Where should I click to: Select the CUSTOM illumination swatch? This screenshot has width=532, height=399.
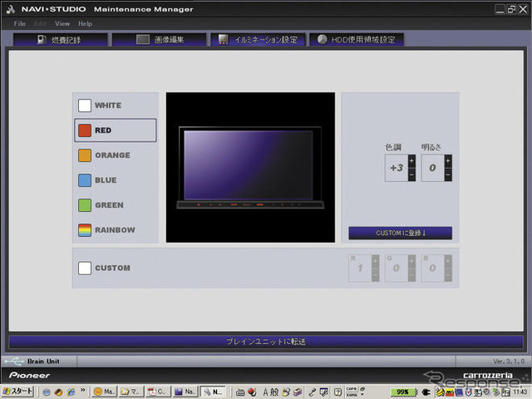pos(85,268)
